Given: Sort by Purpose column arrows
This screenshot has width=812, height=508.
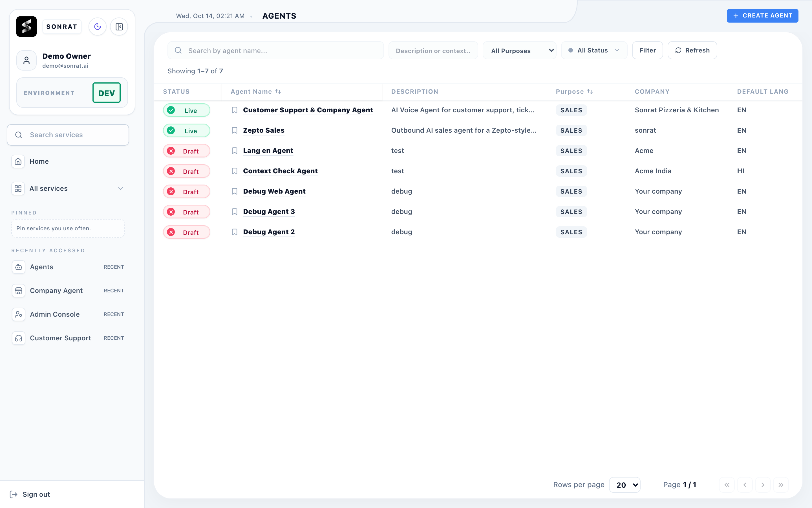Looking at the screenshot, I should coord(590,91).
